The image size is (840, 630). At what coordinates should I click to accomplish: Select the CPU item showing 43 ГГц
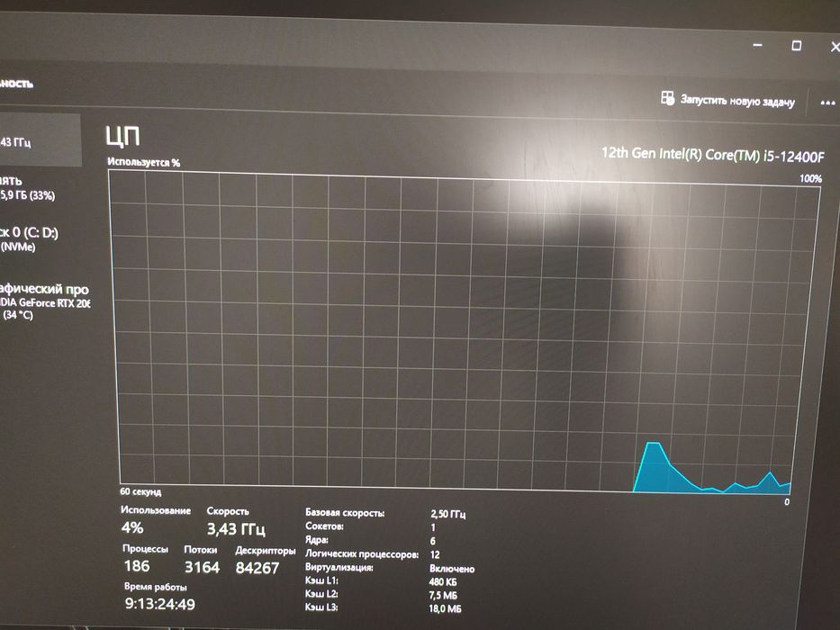coord(41,139)
